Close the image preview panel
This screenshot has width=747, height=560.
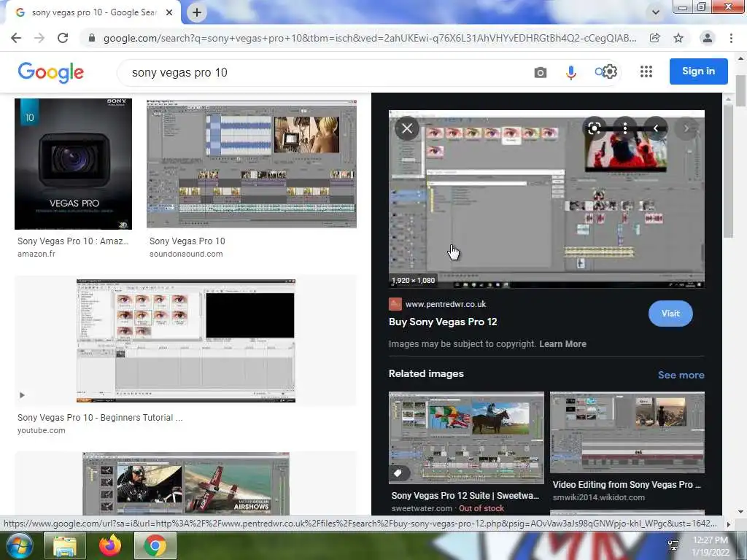(x=407, y=128)
